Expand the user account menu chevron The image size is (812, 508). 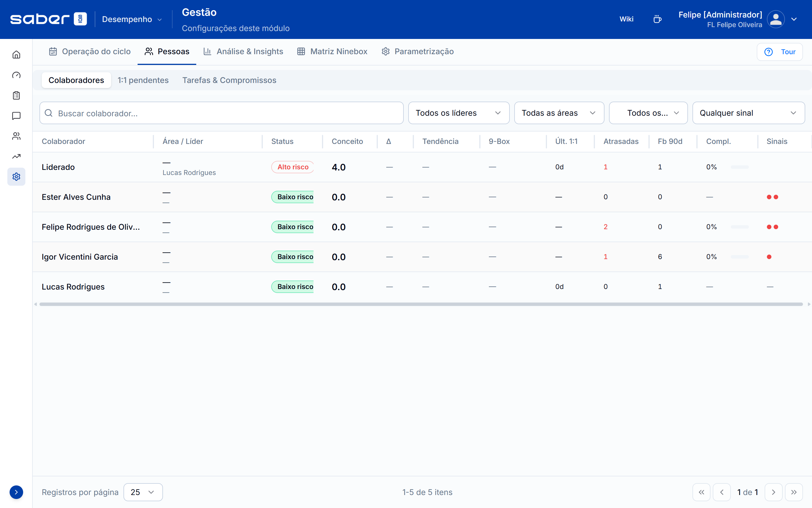click(794, 19)
